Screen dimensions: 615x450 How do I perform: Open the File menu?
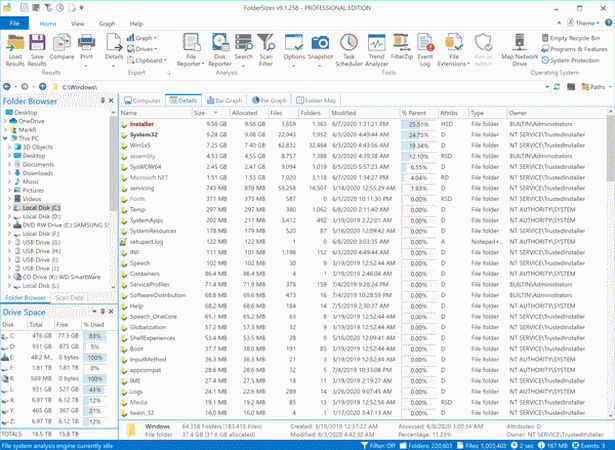[15, 23]
